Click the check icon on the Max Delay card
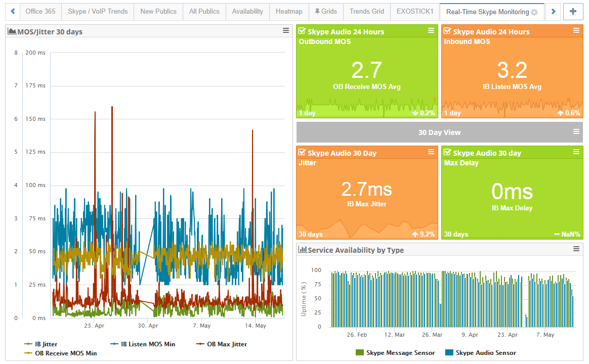589x364 pixels. pos(447,152)
